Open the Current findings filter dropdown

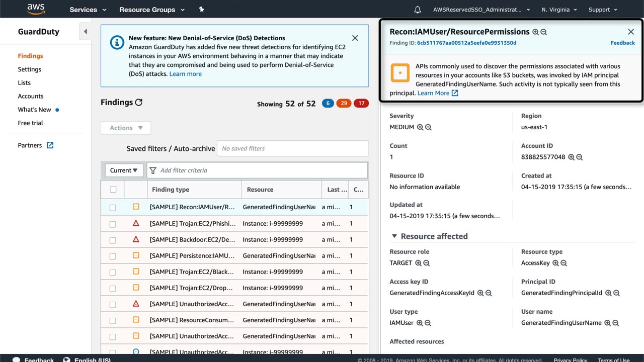[124, 170]
